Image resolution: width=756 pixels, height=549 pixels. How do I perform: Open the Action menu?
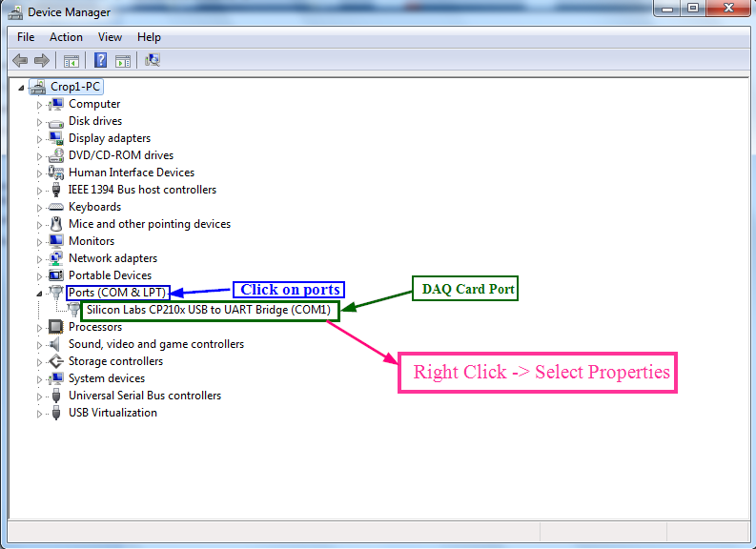pyautogui.click(x=66, y=37)
